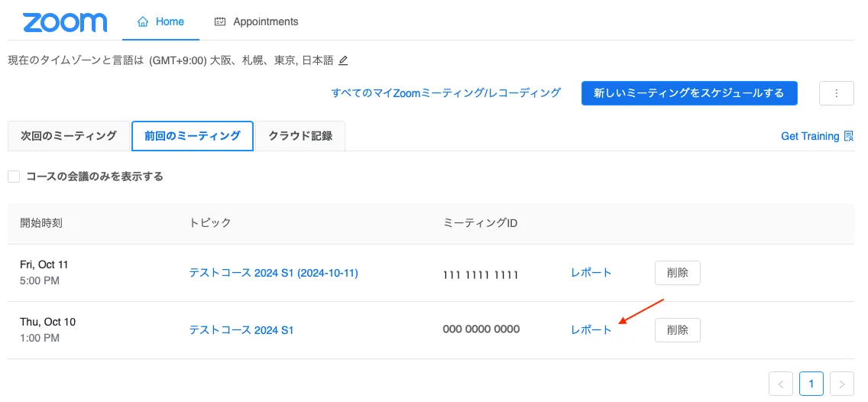Go to the next page arrow

841,383
